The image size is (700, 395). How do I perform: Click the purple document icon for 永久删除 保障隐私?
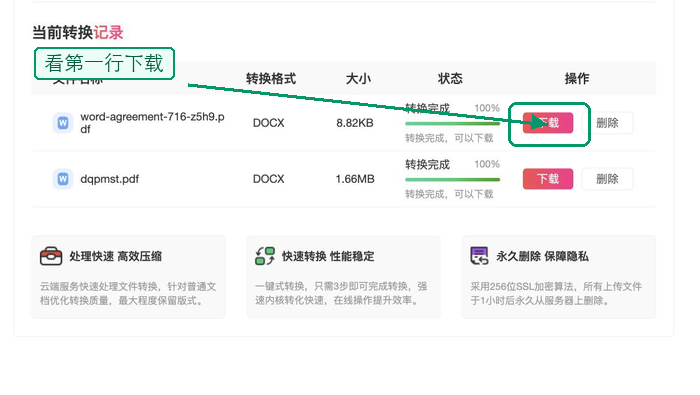pos(479,256)
